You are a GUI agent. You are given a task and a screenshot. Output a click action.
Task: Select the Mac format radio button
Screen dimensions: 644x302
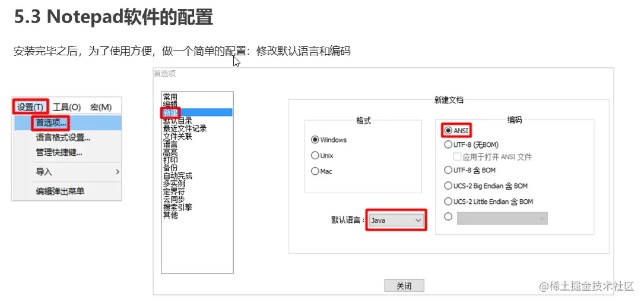click(315, 171)
